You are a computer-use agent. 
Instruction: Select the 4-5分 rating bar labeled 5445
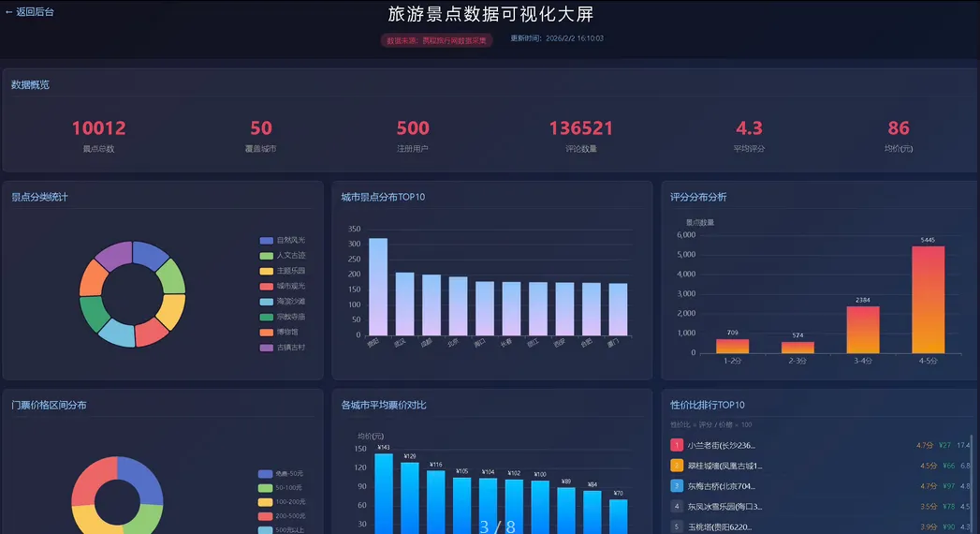coord(929,300)
